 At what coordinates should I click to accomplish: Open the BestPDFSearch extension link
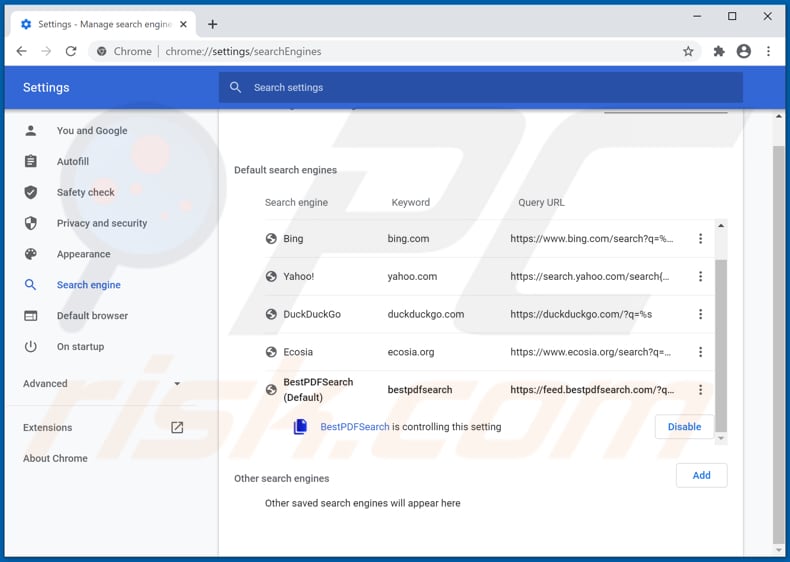(354, 427)
